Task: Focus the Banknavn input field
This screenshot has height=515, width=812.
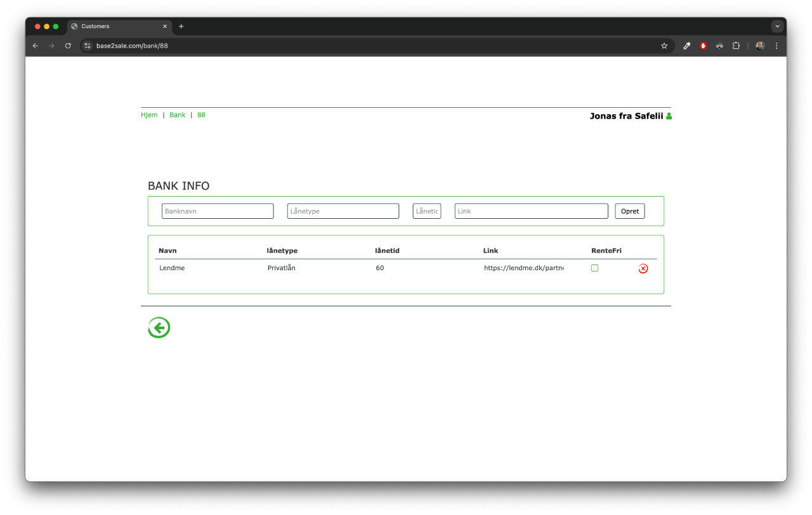Action: click(x=218, y=211)
